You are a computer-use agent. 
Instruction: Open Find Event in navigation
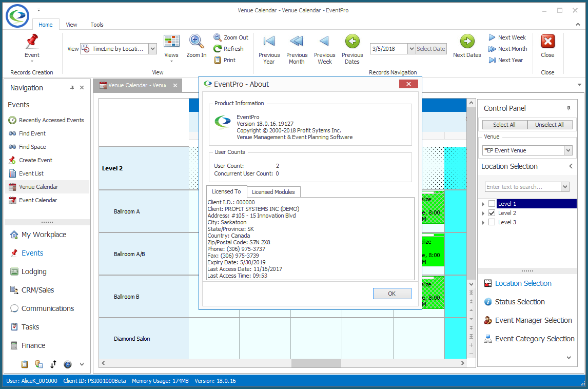[27, 133]
